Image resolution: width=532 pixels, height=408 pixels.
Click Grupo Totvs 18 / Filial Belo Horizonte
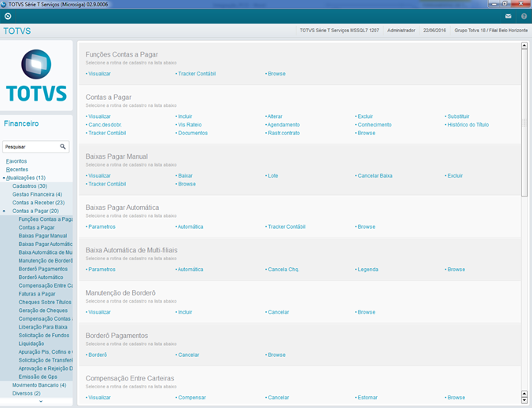click(491, 31)
